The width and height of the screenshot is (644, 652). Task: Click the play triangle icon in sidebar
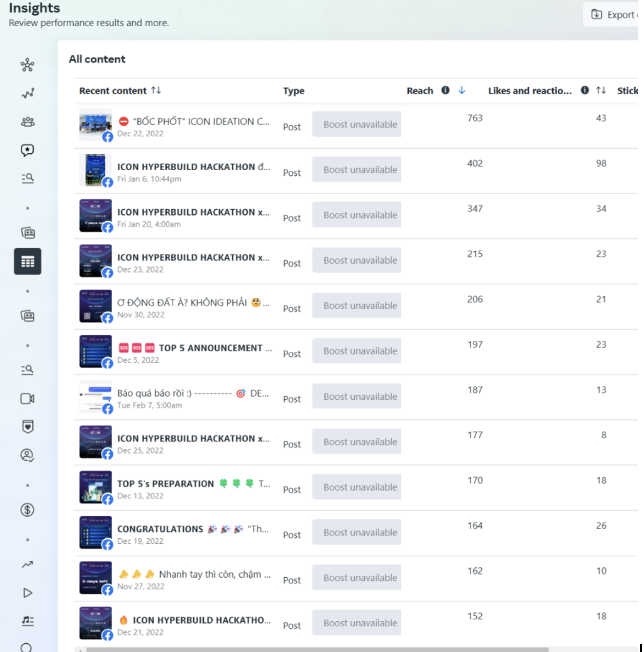tap(27, 593)
